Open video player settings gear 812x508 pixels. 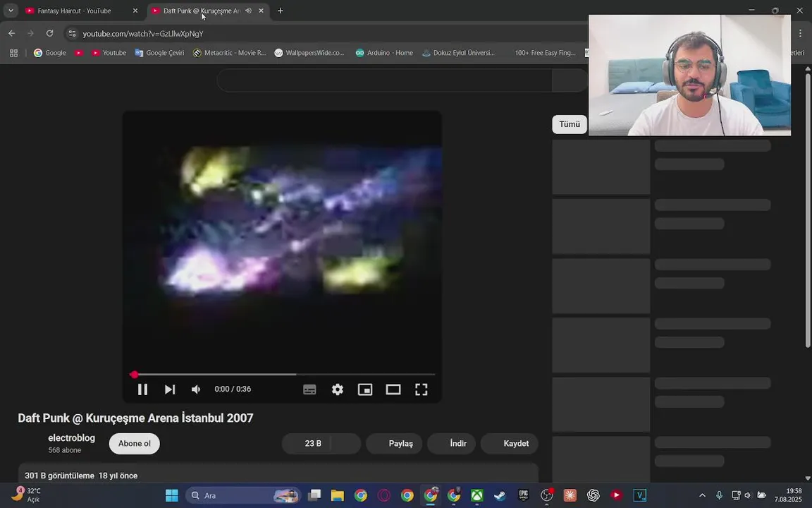pos(338,389)
